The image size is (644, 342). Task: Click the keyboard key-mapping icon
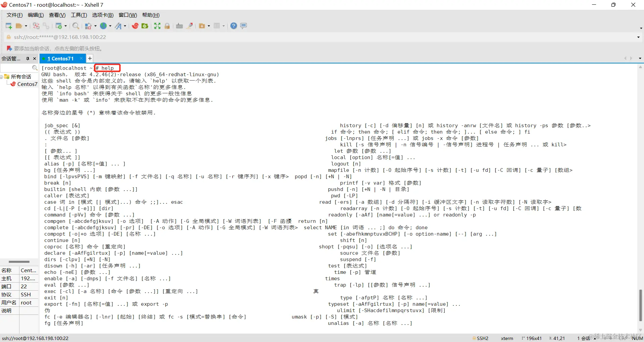(x=179, y=26)
